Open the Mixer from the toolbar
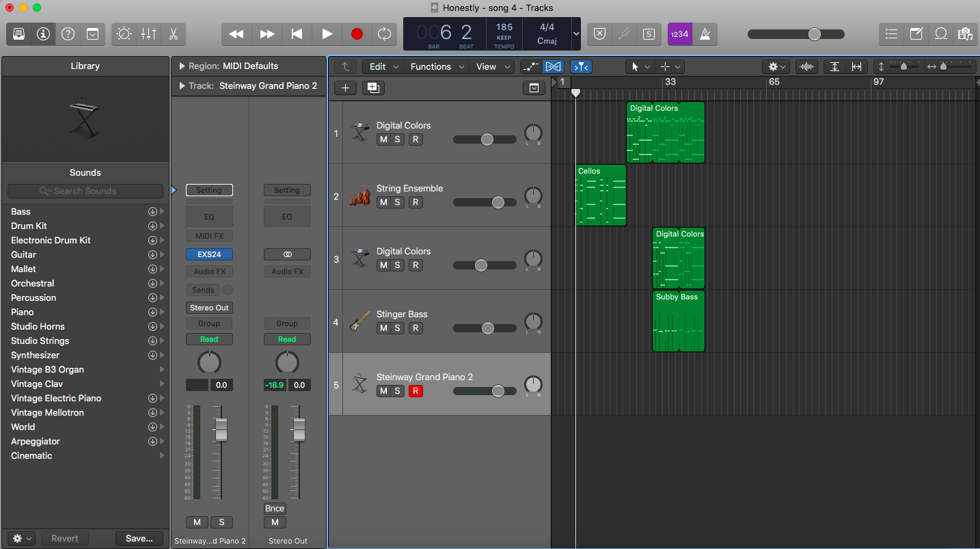Image resolution: width=980 pixels, height=549 pixels. click(x=148, y=34)
